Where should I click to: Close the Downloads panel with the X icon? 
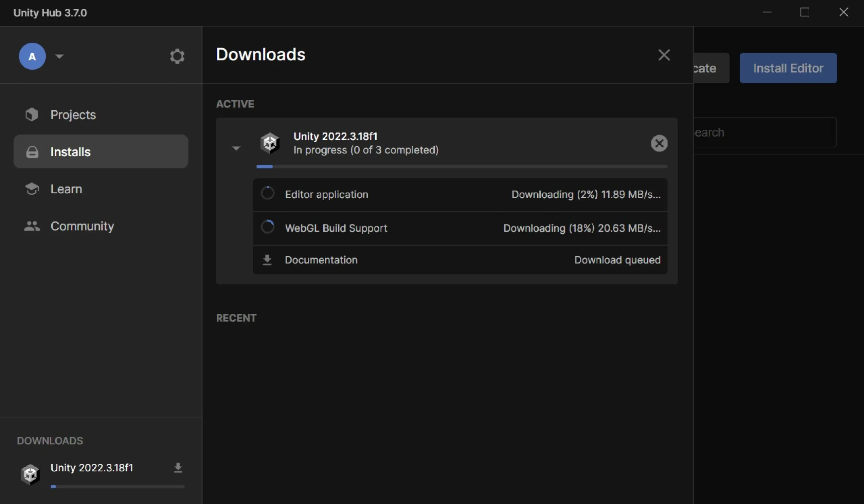tap(664, 55)
